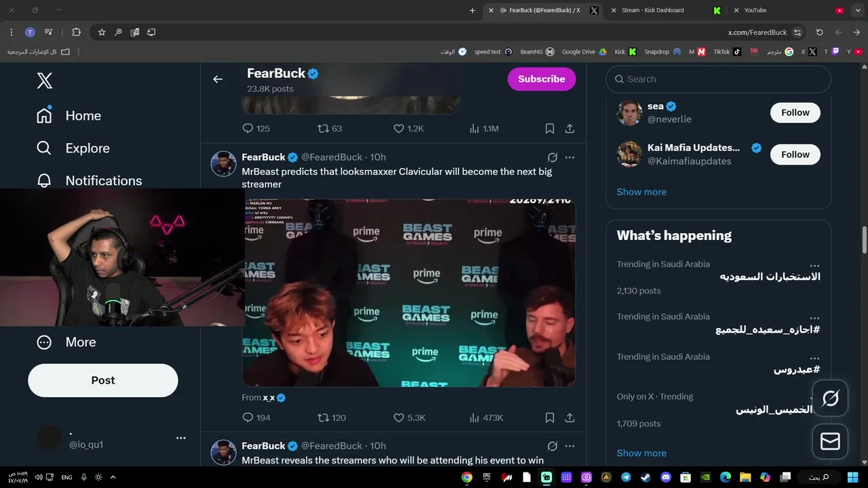Image resolution: width=868 pixels, height=488 pixels.
Task: Play the Beast Games video thumbnail
Action: coord(409,293)
